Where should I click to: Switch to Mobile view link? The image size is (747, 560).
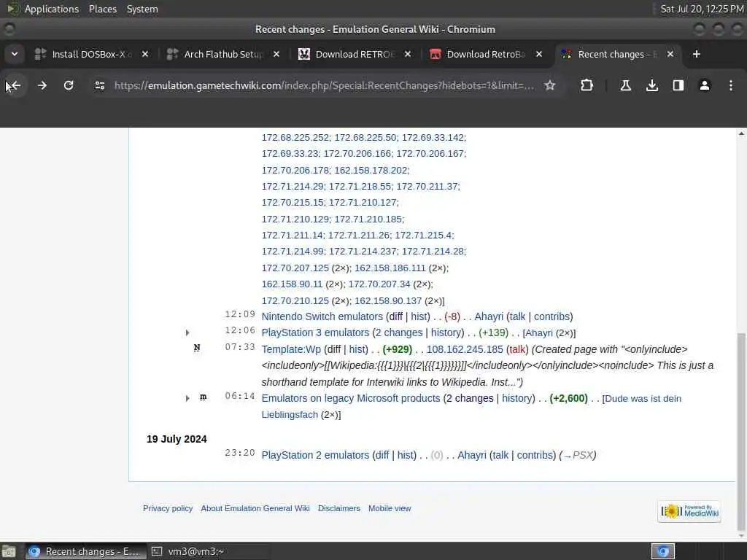[390, 508]
